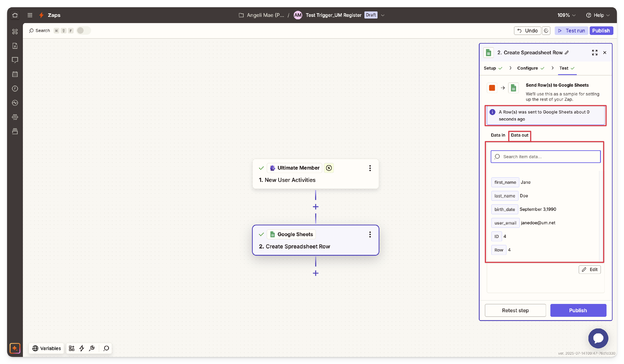This screenshot has width=624, height=364.
Task: Select the Data out tab
Action: [x=520, y=135]
